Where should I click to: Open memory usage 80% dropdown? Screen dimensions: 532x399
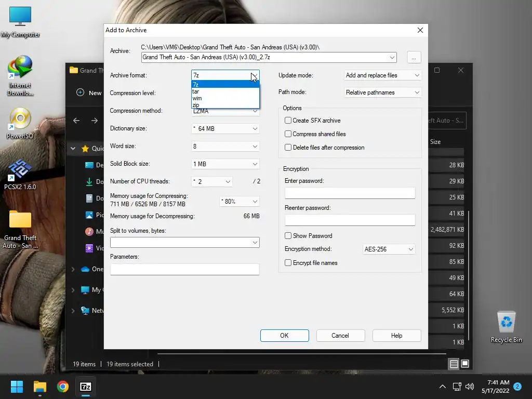pos(240,202)
